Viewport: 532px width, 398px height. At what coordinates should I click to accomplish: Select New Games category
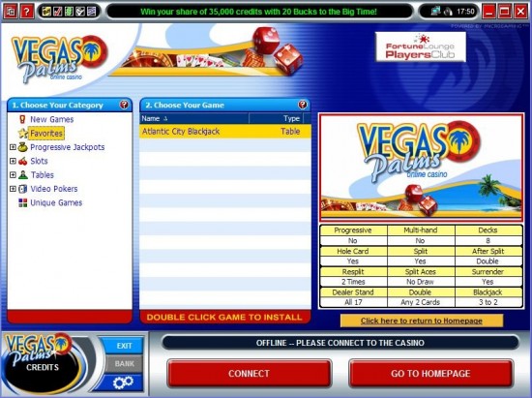pyautogui.click(x=52, y=119)
